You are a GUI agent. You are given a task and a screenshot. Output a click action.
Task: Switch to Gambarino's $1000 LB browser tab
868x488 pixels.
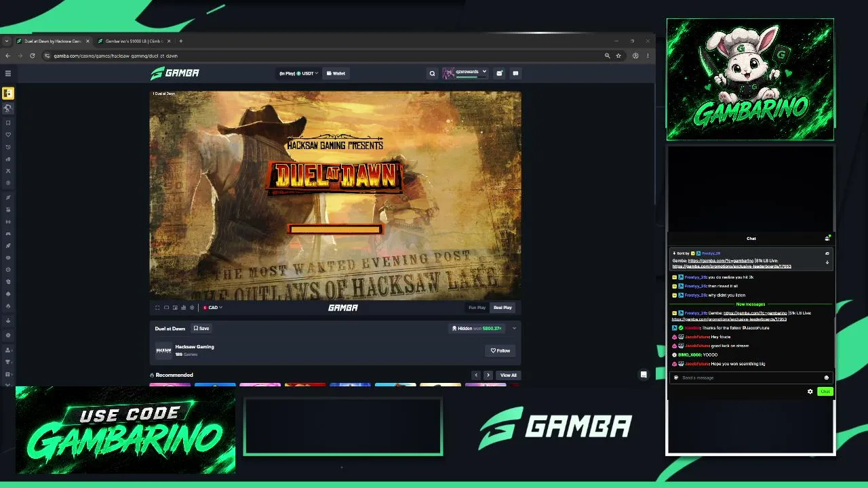134,41
